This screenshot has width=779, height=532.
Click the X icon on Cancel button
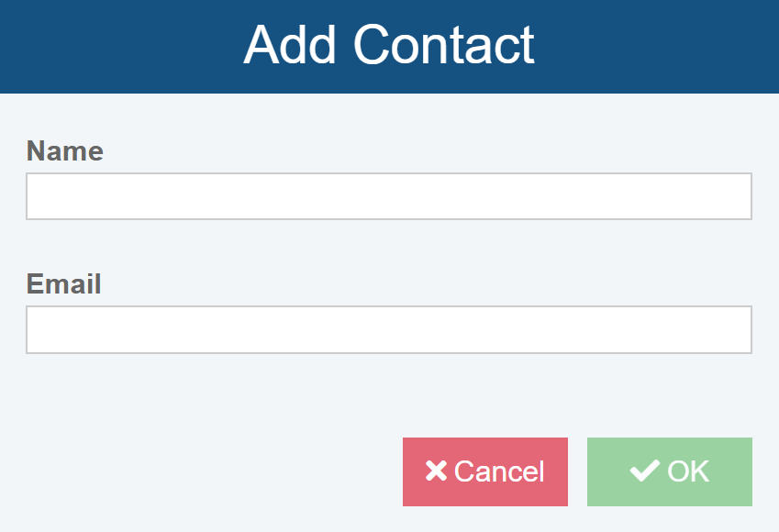click(x=436, y=471)
